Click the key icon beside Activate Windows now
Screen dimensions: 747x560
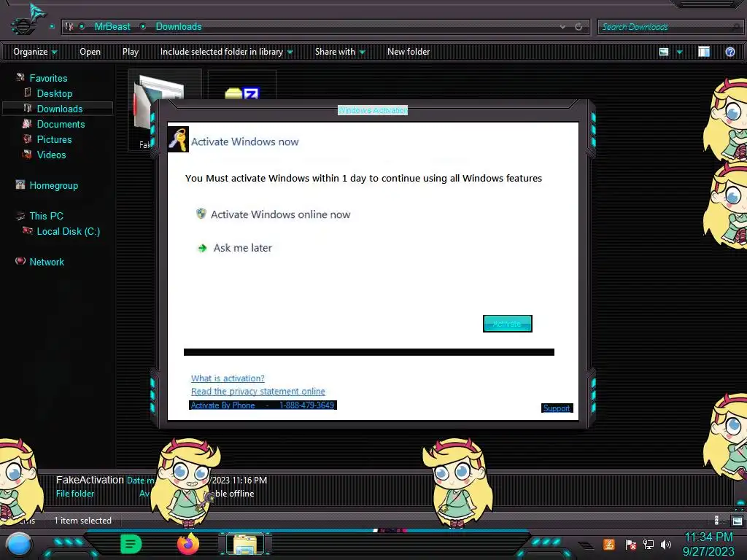(x=179, y=139)
